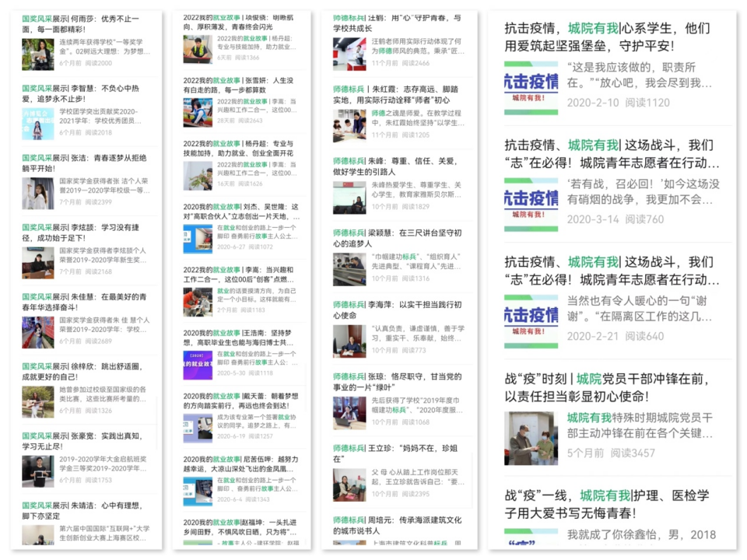
Task: Click the 阅读773 read count
Action: (413, 350)
